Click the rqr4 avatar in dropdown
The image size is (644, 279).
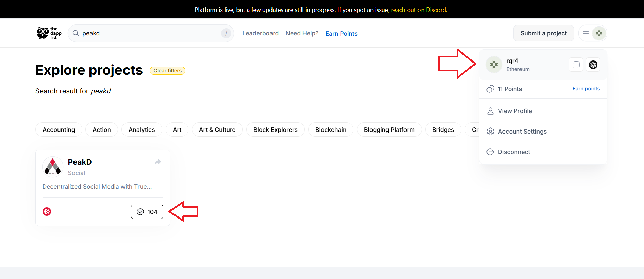pos(494,65)
